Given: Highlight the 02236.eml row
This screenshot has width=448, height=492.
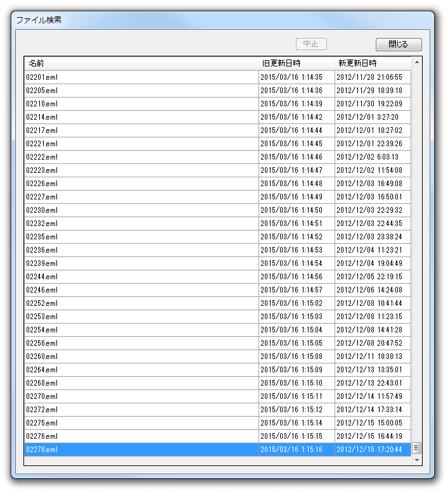Looking at the screenshot, I should [x=217, y=250].
